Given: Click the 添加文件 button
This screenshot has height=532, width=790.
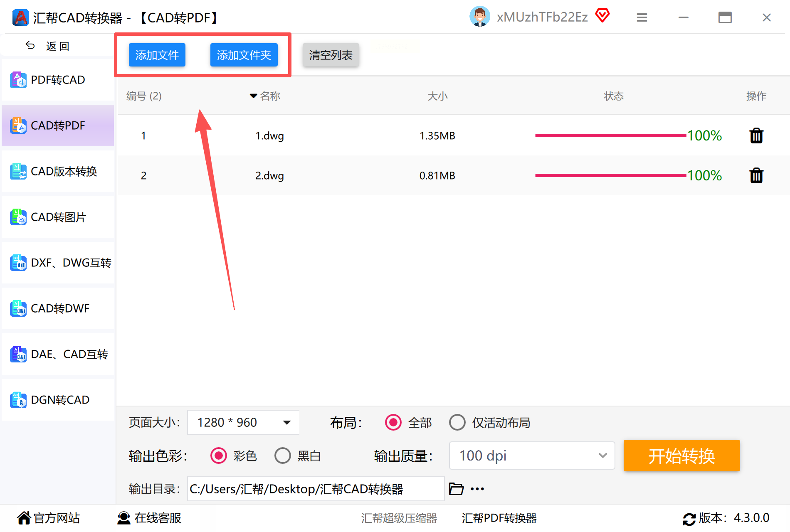Looking at the screenshot, I should pos(157,55).
